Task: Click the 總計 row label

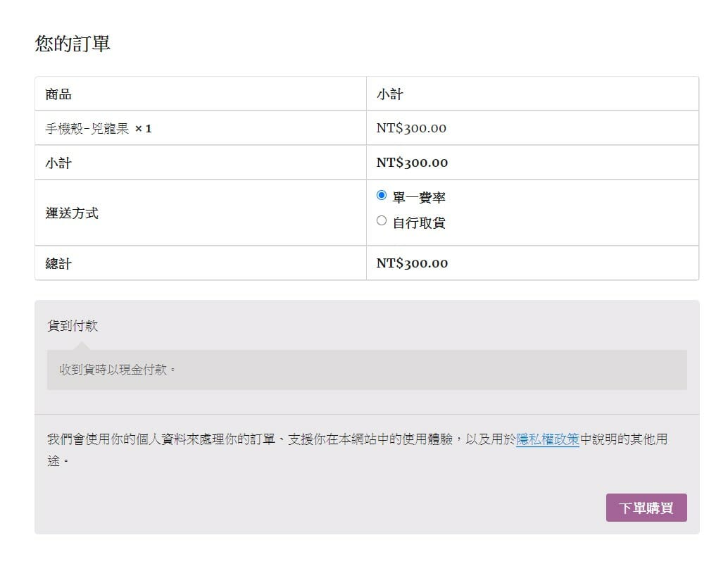Action: click(58, 264)
